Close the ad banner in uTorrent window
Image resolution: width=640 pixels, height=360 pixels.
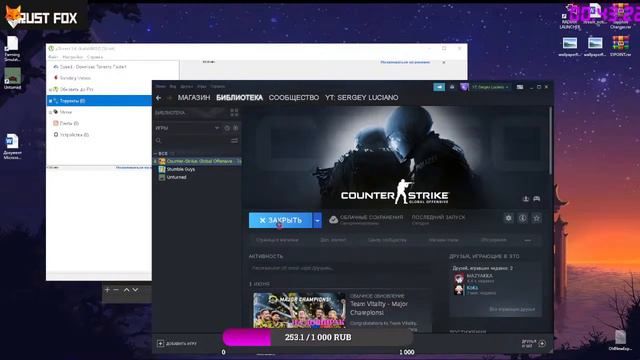tap(444, 62)
